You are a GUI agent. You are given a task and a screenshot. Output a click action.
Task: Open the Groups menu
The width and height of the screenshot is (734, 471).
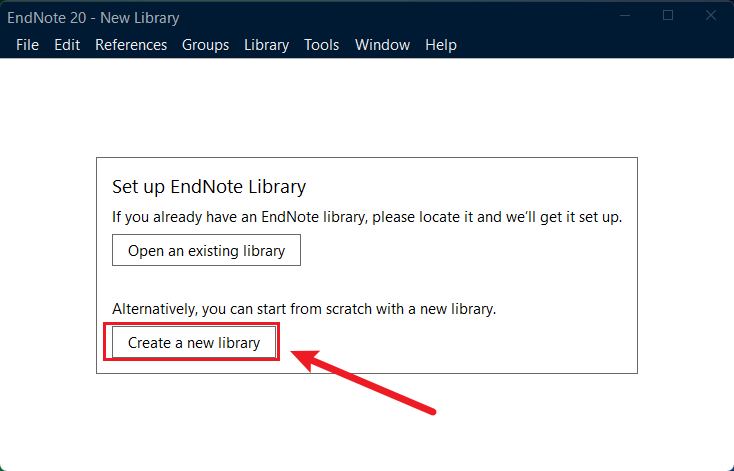pos(206,45)
